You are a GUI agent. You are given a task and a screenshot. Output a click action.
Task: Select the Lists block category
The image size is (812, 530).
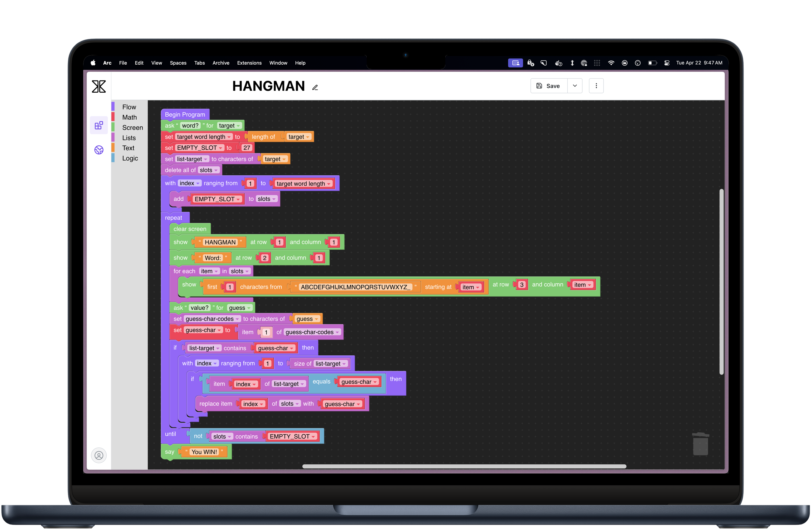click(129, 138)
